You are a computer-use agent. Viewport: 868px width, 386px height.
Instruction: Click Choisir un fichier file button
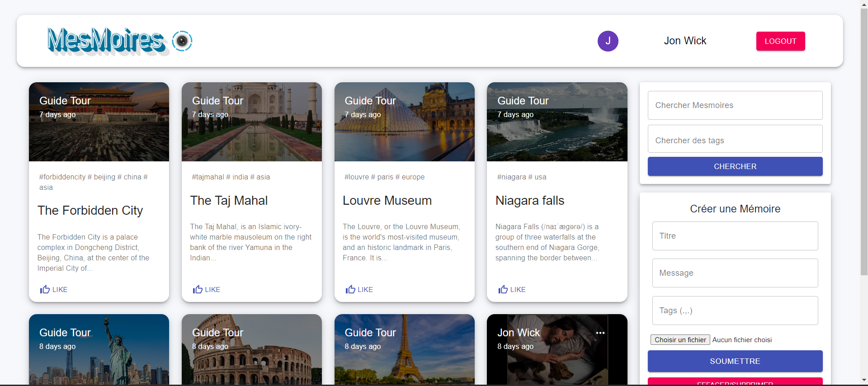(x=680, y=340)
